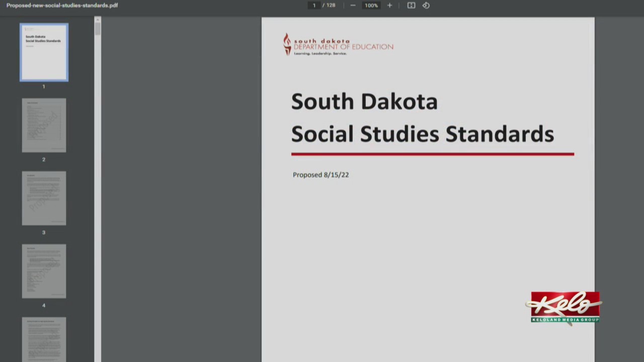Open page 1 thumbnail in the sidebar

pos(44,52)
